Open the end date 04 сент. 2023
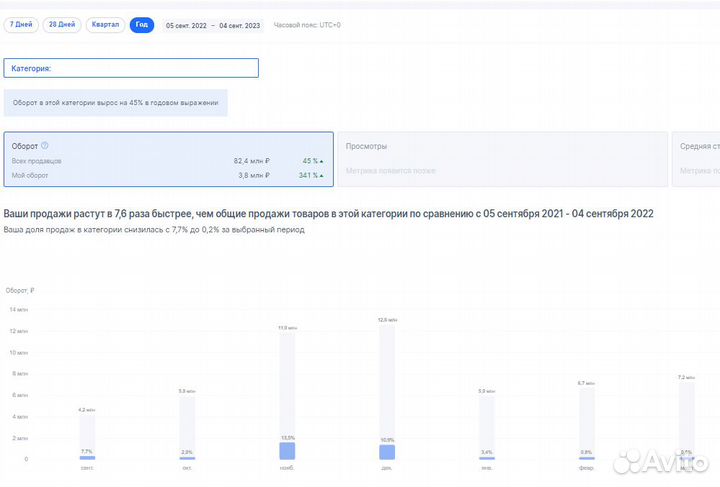720x487 pixels. 239,25
